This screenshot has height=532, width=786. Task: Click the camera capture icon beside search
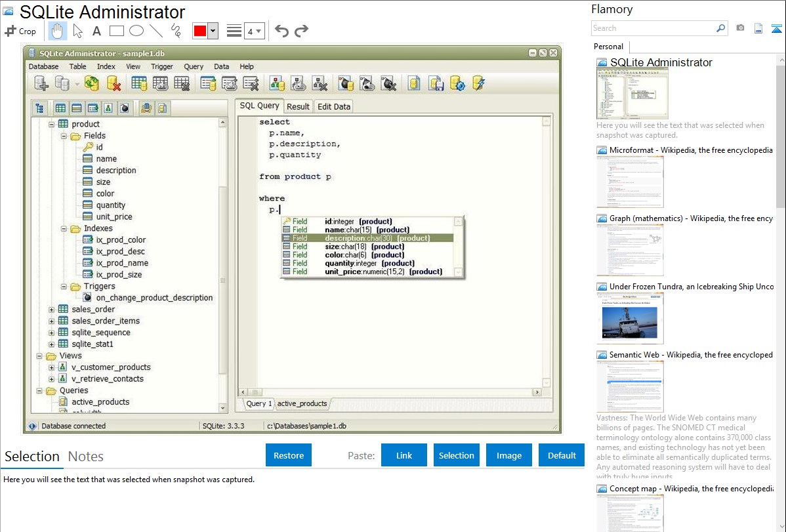(x=740, y=28)
